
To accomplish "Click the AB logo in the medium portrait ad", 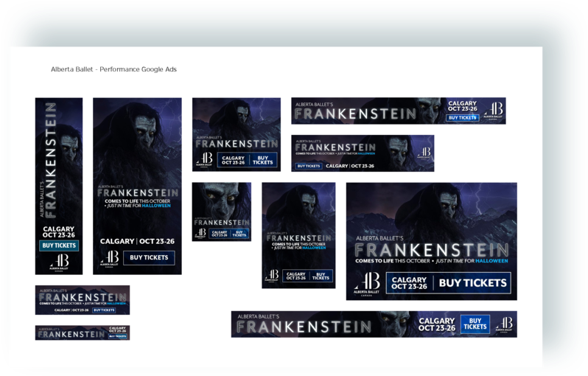I will [271, 276].
